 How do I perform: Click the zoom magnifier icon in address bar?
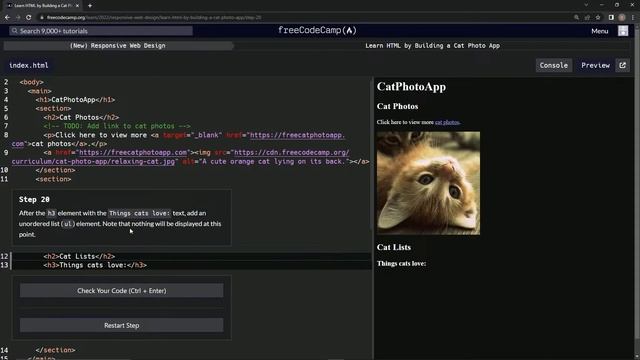(x=576, y=18)
